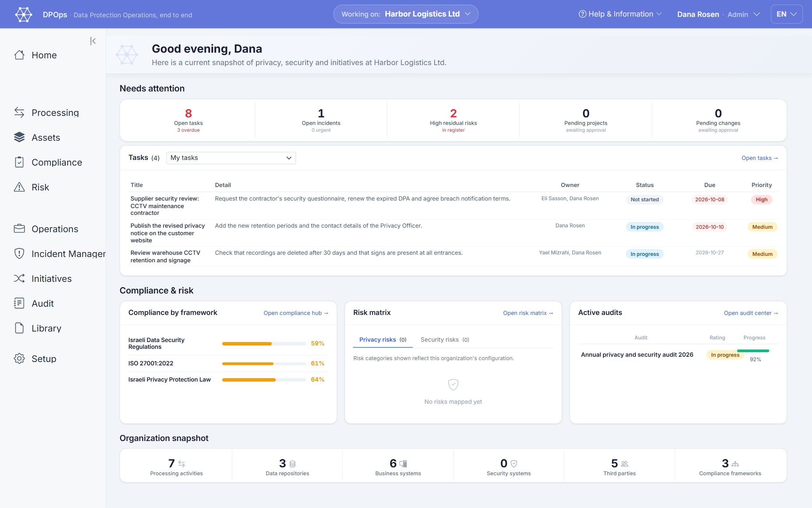Viewport: 812px width, 508px height.
Task: Open Annual privacy and security audit 2026
Action: [637, 354]
